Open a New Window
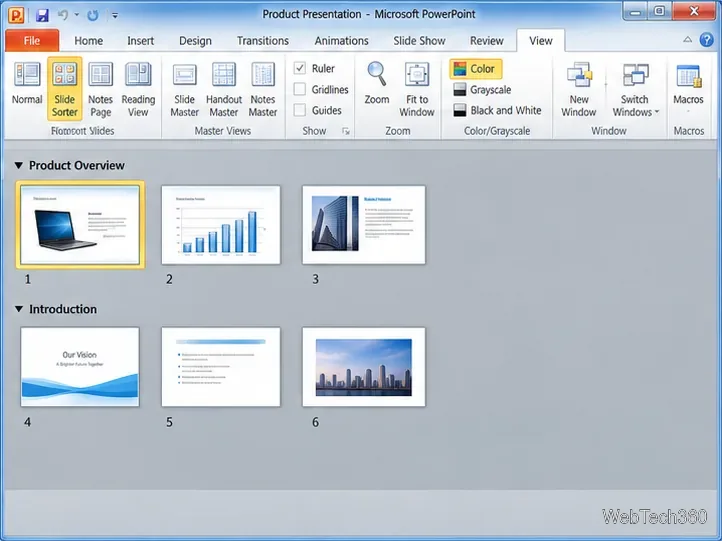 click(x=579, y=89)
